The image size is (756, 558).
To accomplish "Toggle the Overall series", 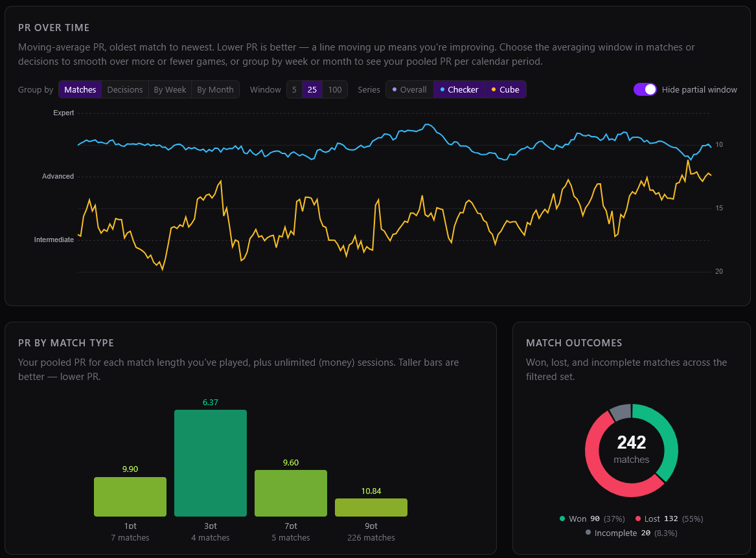I will [x=409, y=89].
